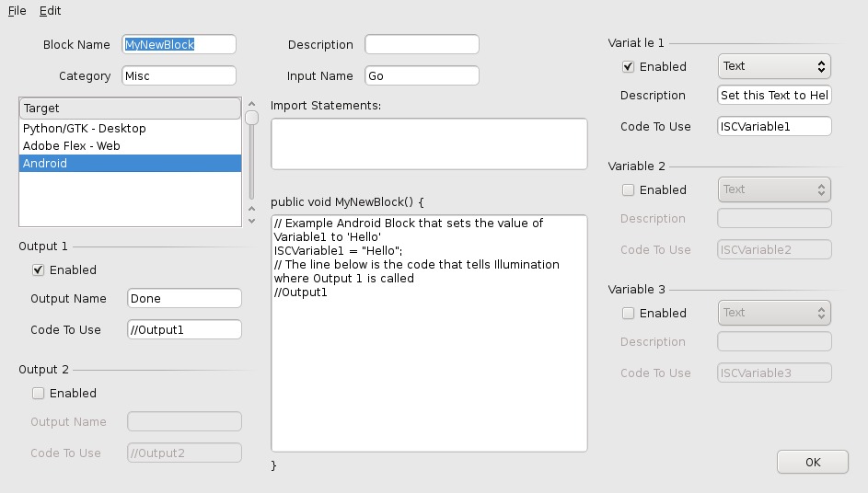Click the OK button
868x493 pixels.
[812, 462]
